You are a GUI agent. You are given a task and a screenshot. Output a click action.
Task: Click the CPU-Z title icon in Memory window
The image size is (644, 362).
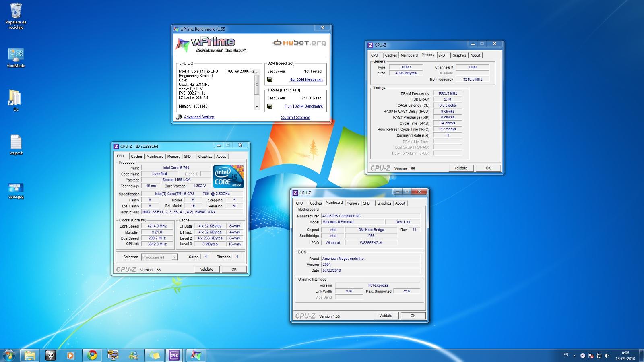coord(371,45)
